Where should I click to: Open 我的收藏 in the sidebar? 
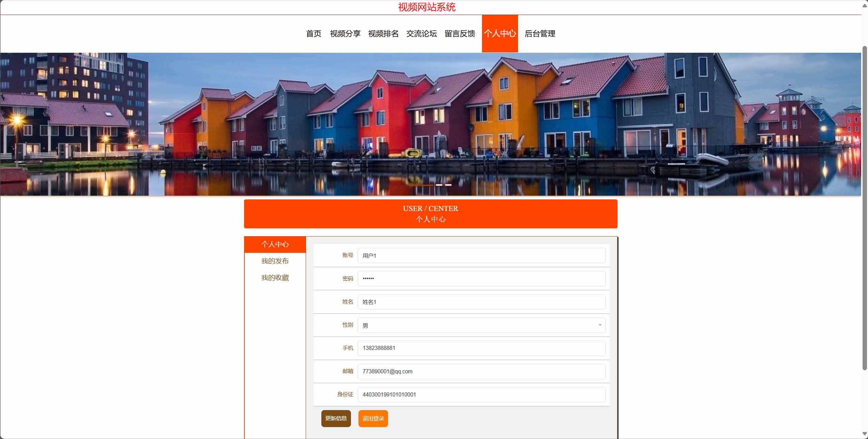275,278
